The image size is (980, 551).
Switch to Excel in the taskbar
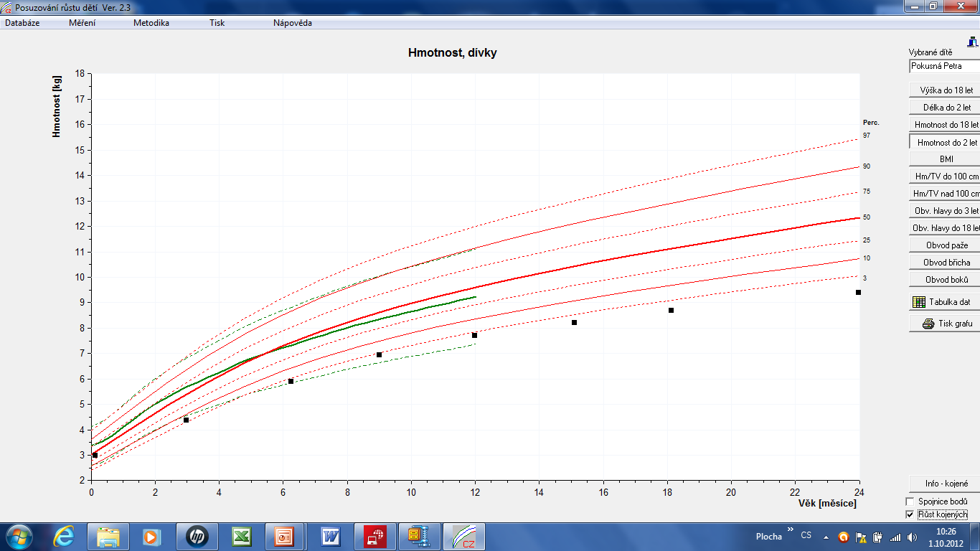(241, 536)
